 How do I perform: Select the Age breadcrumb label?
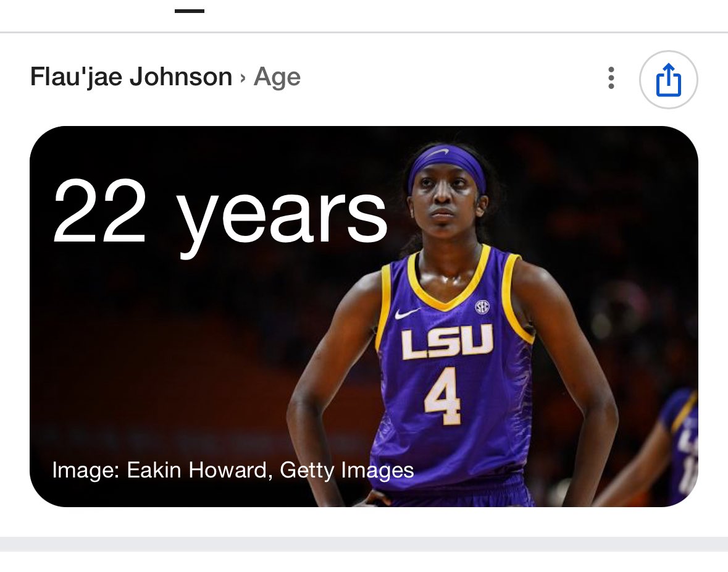(x=277, y=77)
